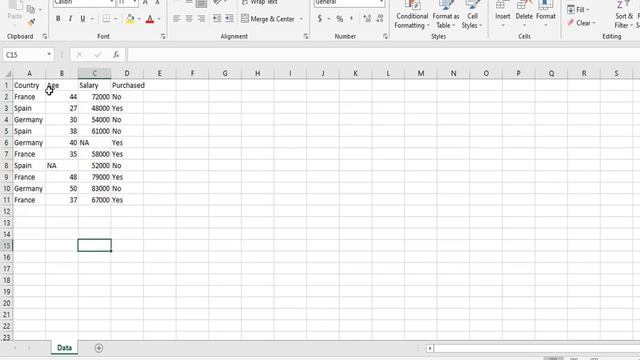Screen dimensions: 640x360
Task: Select salary cell containing 72000
Action: [x=94, y=97]
